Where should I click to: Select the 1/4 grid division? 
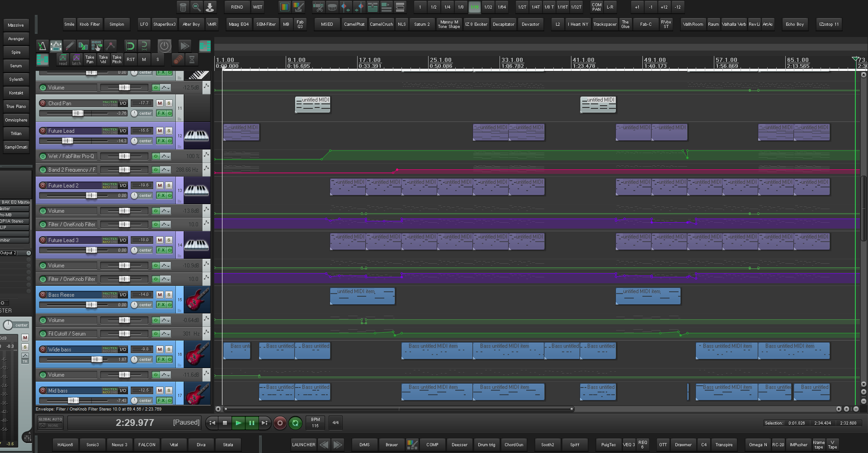pyautogui.click(x=447, y=7)
